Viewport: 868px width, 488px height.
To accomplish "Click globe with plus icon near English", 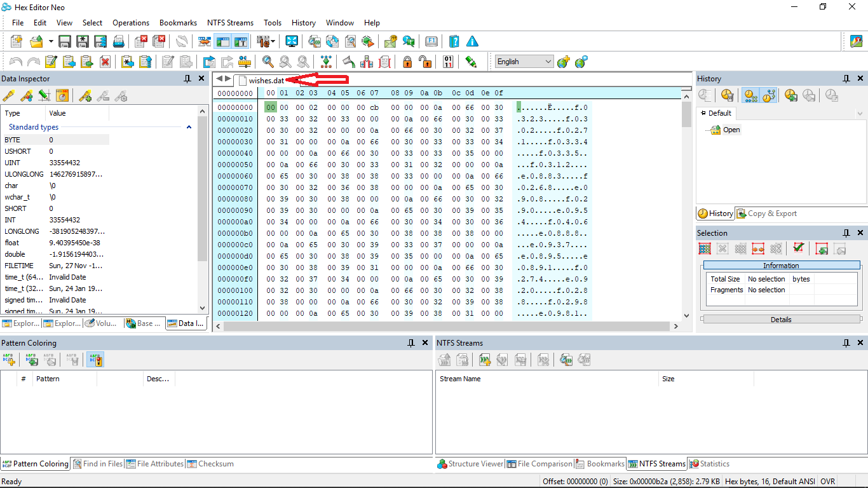I will click(563, 62).
